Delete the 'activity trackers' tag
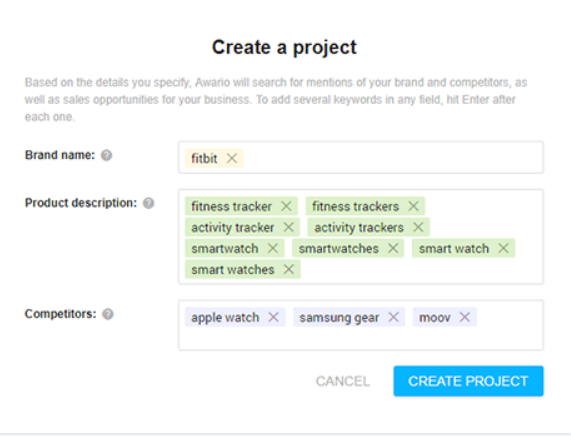Image resolution: width=571 pixels, height=436 pixels. (x=418, y=227)
